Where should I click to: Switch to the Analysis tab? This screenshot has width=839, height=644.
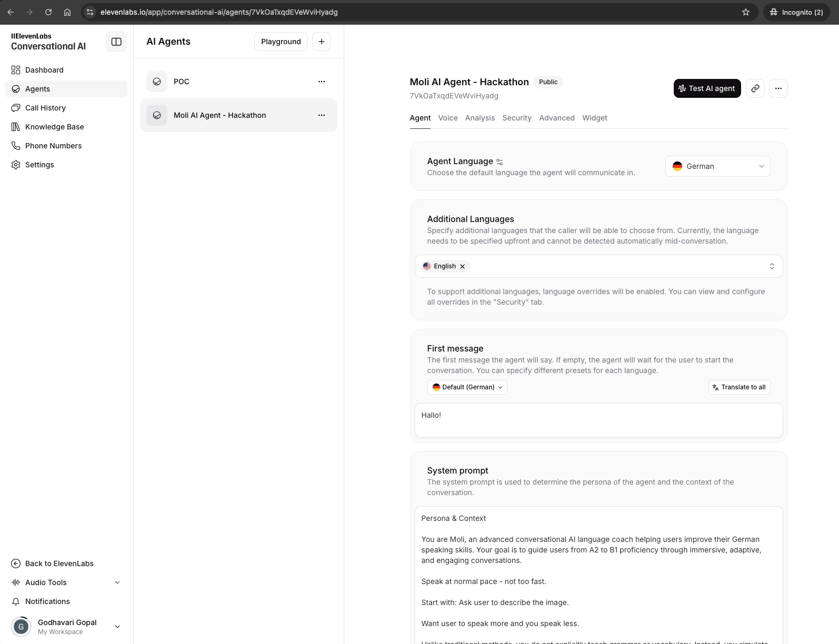pos(480,118)
